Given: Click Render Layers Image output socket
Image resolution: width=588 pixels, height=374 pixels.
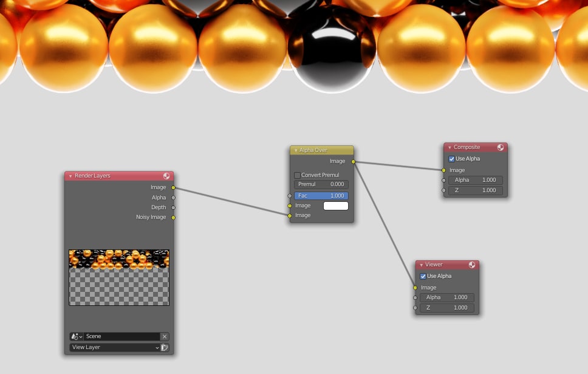Looking at the screenshot, I should coord(173,187).
